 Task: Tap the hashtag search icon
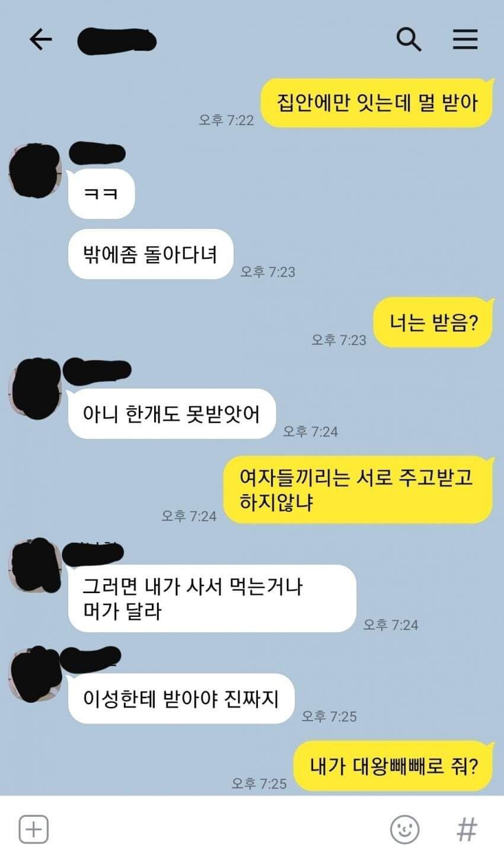pyautogui.click(x=467, y=829)
